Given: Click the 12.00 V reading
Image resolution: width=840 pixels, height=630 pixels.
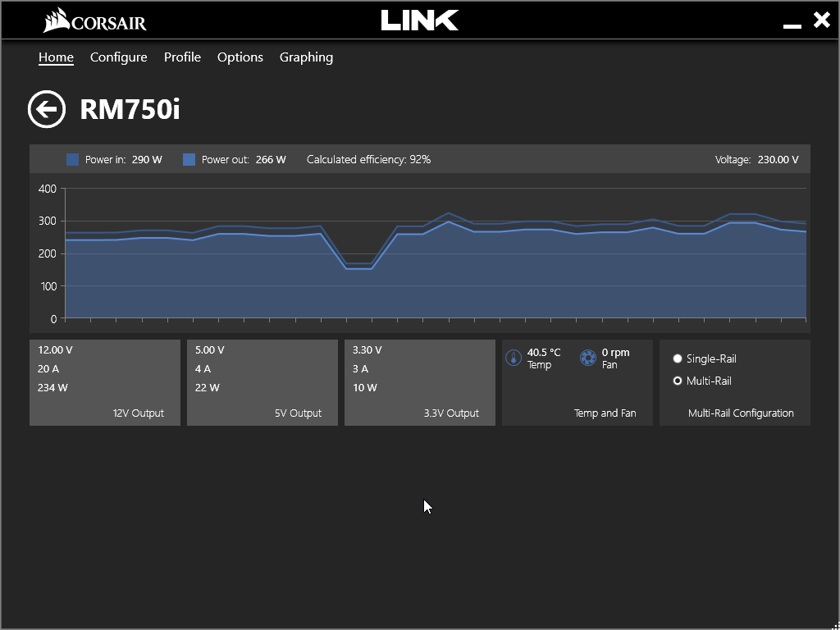Looking at the screenshot, I should coord(55,349).
